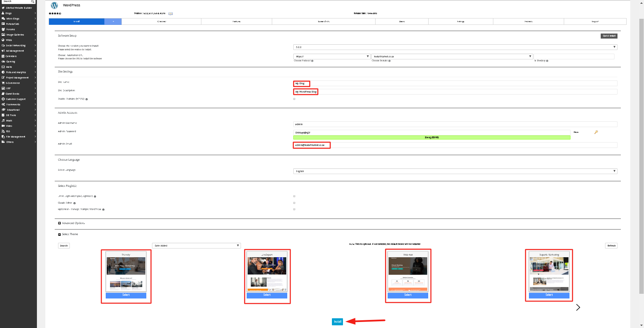Generate random password with key icon

(x=596, y=132)
